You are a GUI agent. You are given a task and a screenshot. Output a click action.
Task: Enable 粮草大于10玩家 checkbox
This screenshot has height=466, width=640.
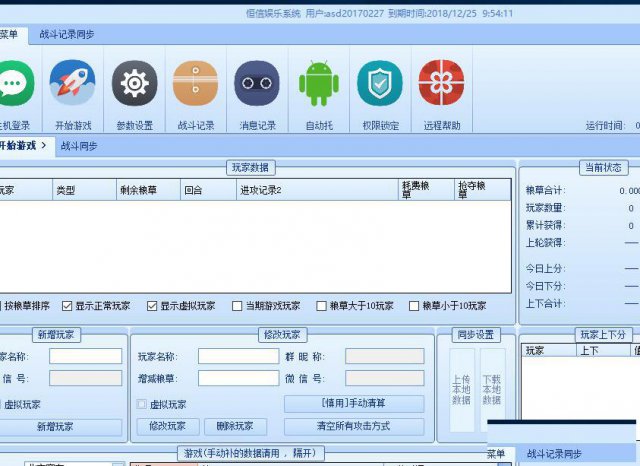pos(322,306)
